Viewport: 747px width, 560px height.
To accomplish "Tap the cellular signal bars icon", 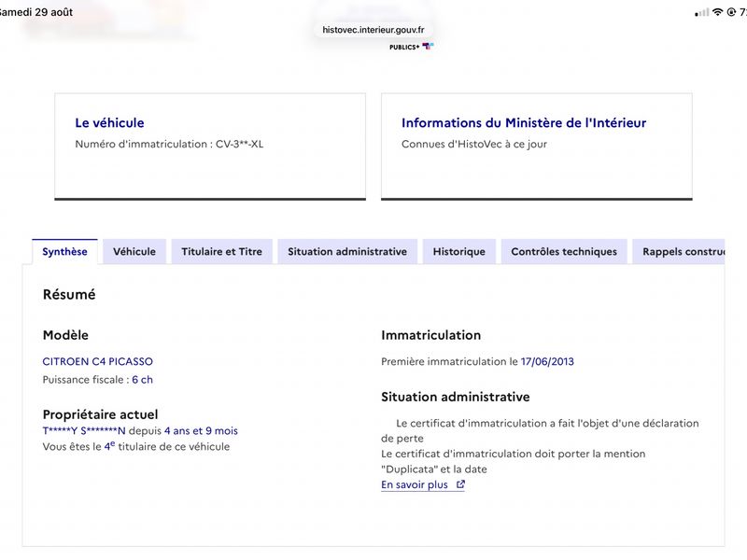I will tap(702, 13).
